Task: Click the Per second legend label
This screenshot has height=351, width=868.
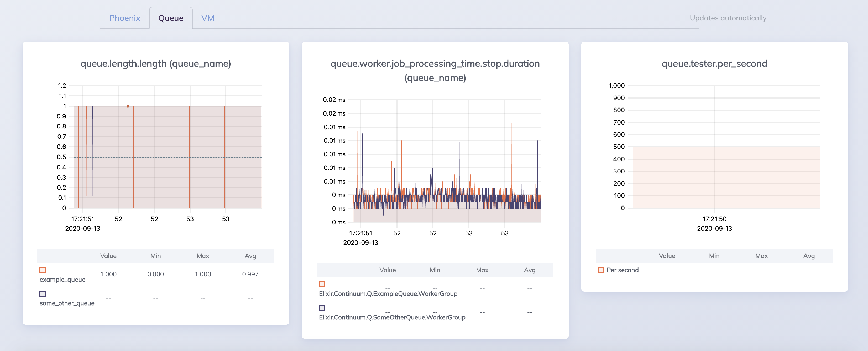Action: (x=622, y=270)
